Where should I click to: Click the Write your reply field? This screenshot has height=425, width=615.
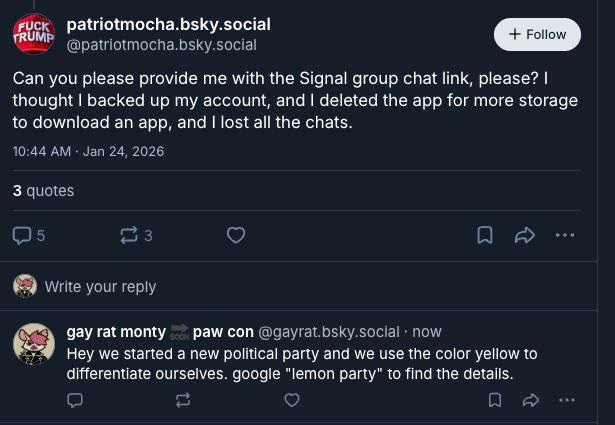pos(100,287)
